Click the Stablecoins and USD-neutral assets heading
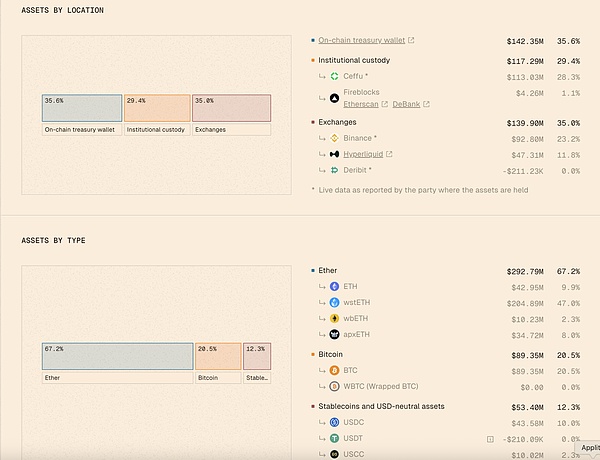This screenshot has width=600, height=460. click(381, 405)
